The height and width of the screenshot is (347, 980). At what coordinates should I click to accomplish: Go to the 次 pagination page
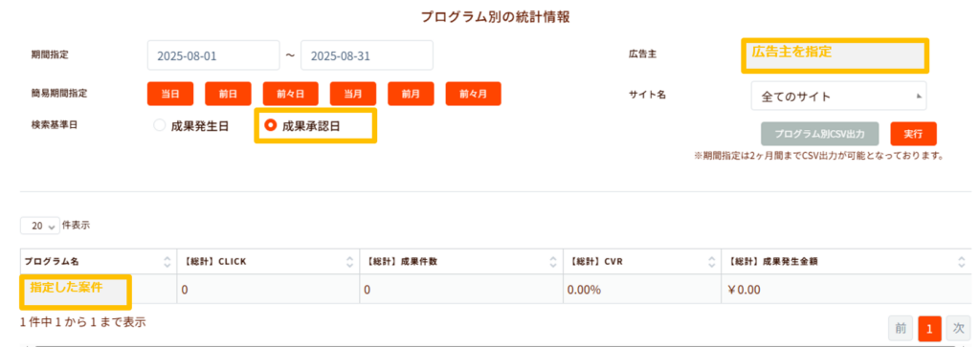coord(958,328)
